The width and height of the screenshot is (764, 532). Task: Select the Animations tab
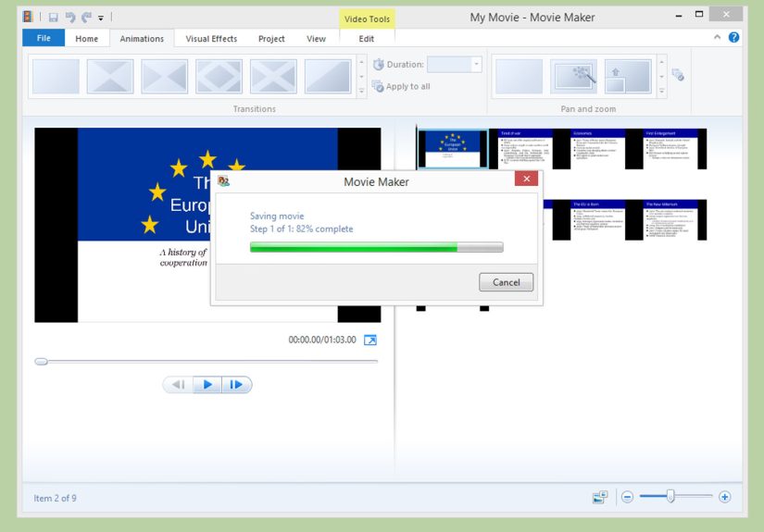pos(142,39)
